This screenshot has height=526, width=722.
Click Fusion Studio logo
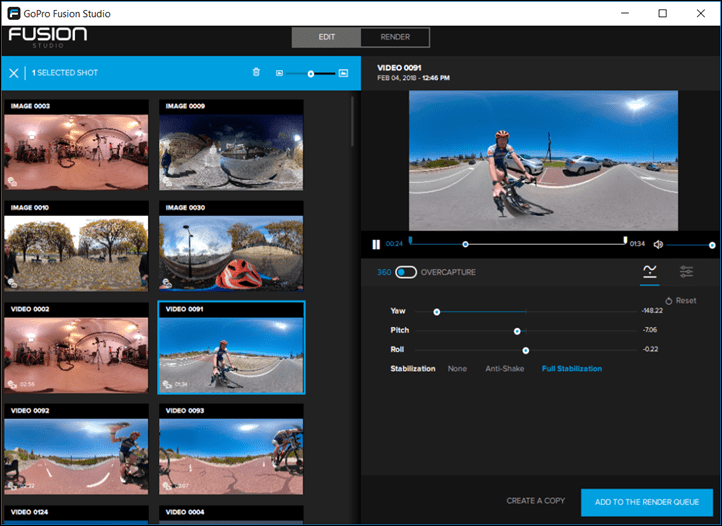click(x=47, y=37)
